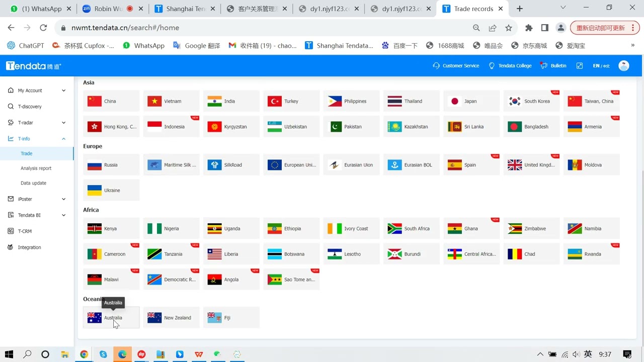Open the South Africa country card
The height and width of the screenshot is (362, 644).
tap(411, 229)
